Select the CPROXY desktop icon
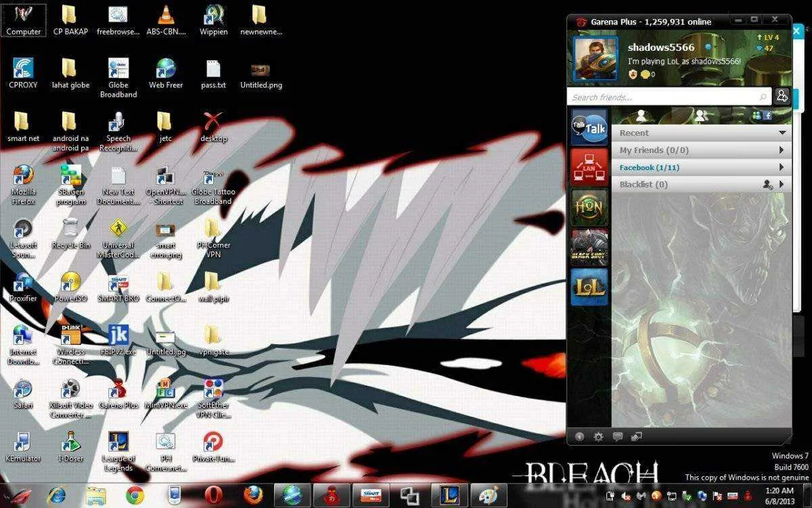The height and width of the screenshot is (508, 812). pos(24,73)
